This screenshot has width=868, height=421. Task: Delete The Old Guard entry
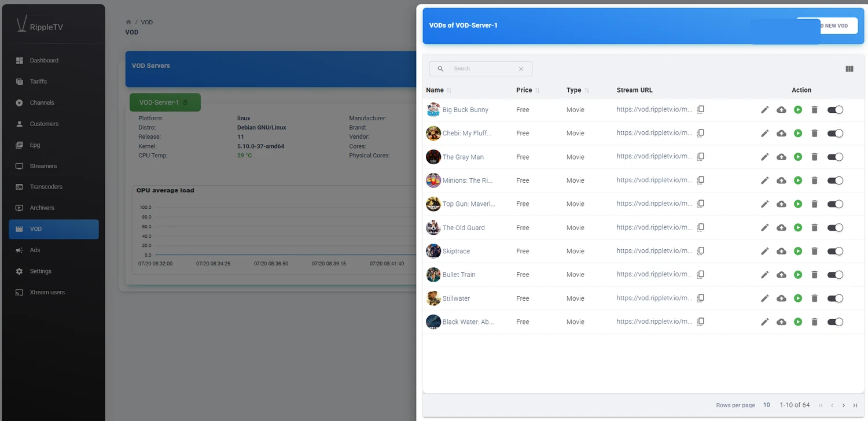[x=815, y=228]
